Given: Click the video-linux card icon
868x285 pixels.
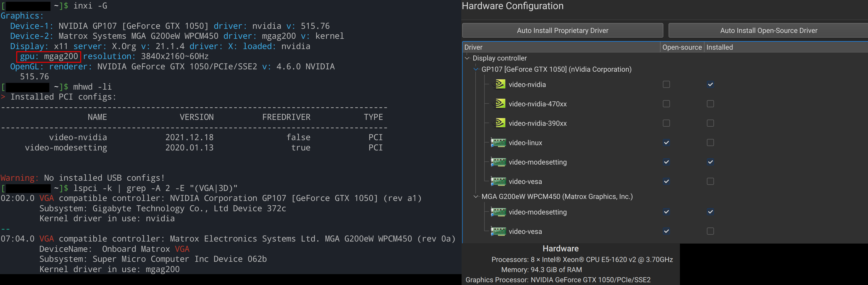Looking at the screenshot, I should click(x=498, y=143).
